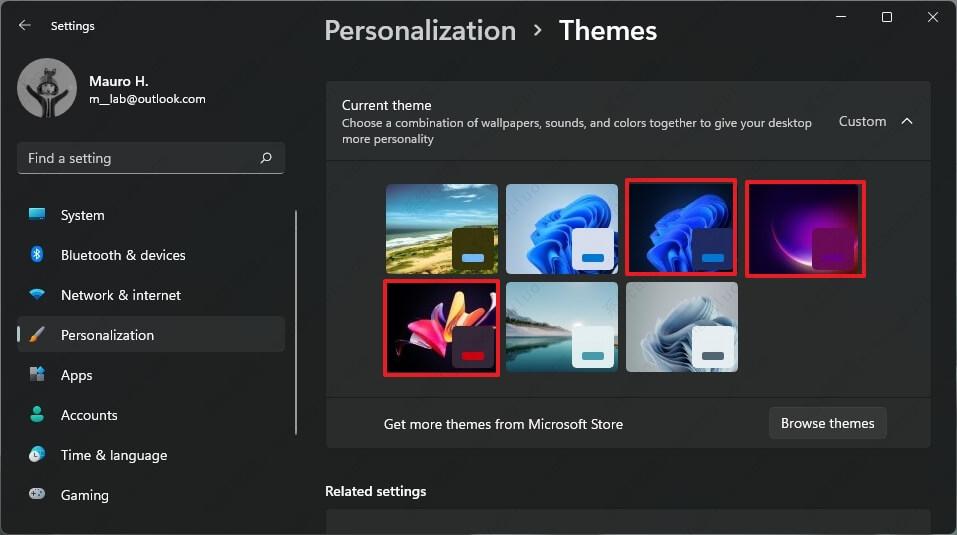Choose the purple Glow theme thumbnail
The width and height of the screenshot is (957, 535).
click(x=804, y=229)
